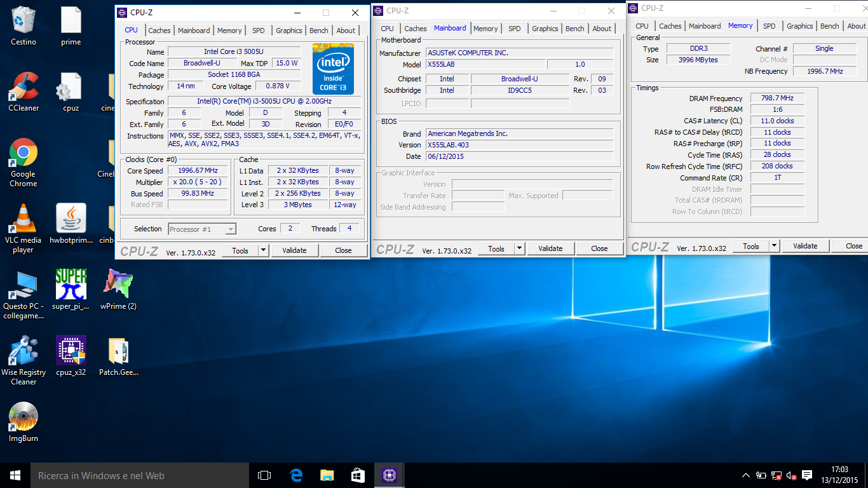Select SPD tab in middle Mainboard window
Image resolution: width=868 pixels, height=488 pixels.
(x=515, y=29)
